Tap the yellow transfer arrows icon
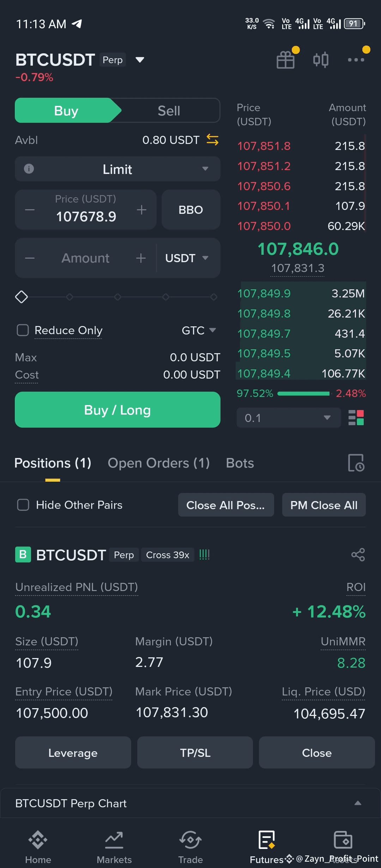Image resolution: width=381 pixels, height=868 pixels. point(212,140)
